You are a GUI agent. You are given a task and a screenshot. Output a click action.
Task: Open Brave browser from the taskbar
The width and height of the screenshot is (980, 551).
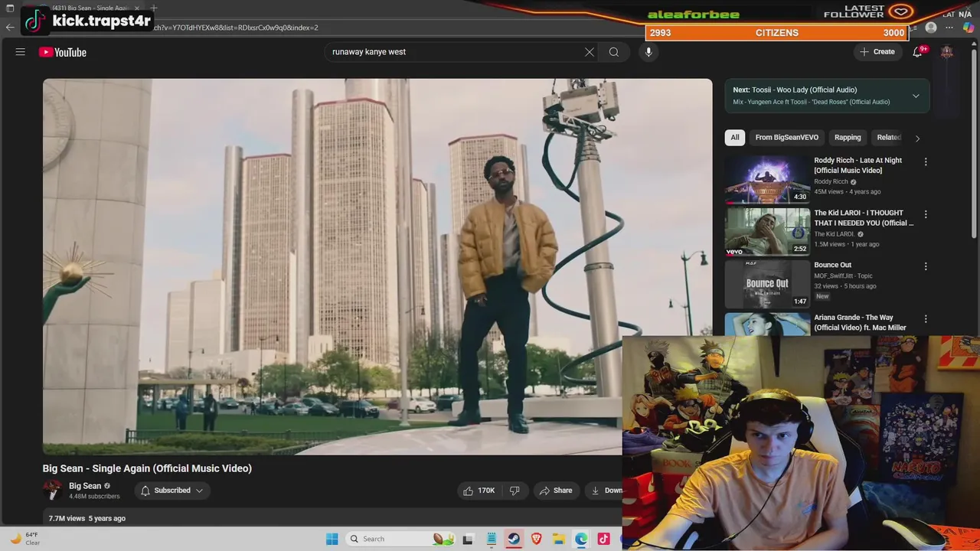click(537, 539)
